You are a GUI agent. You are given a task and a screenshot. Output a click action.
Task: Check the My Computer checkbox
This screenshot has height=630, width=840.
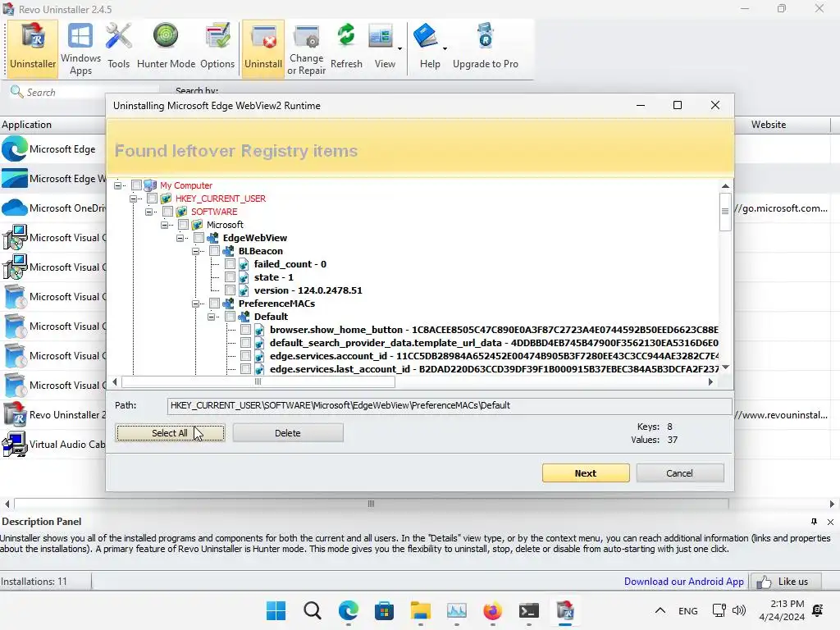137,185
